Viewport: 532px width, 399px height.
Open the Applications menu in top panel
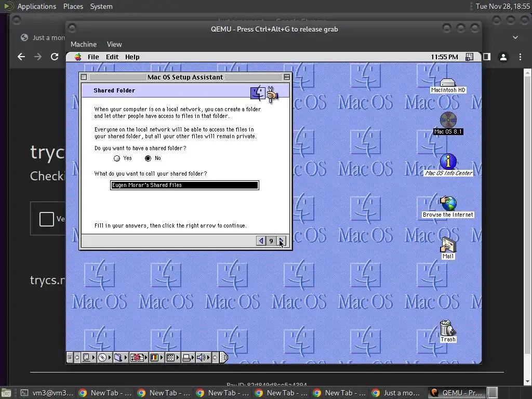(x=37, y=6)
